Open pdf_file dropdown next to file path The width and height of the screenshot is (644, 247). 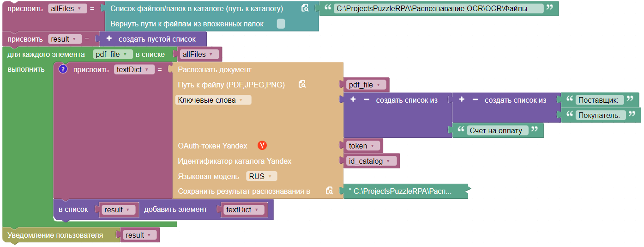pyautogui.click(x=366, y=85)
